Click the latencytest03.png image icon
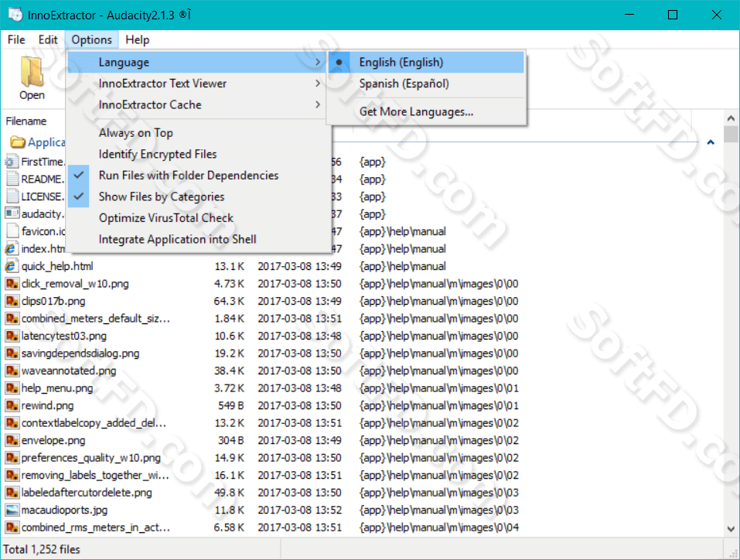This screenshot has width=740, height=560. tap(12, 336)
